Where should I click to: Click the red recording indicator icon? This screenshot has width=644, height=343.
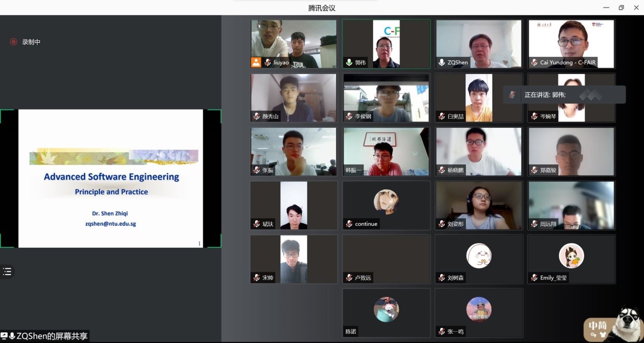click(x=14, y=42)
